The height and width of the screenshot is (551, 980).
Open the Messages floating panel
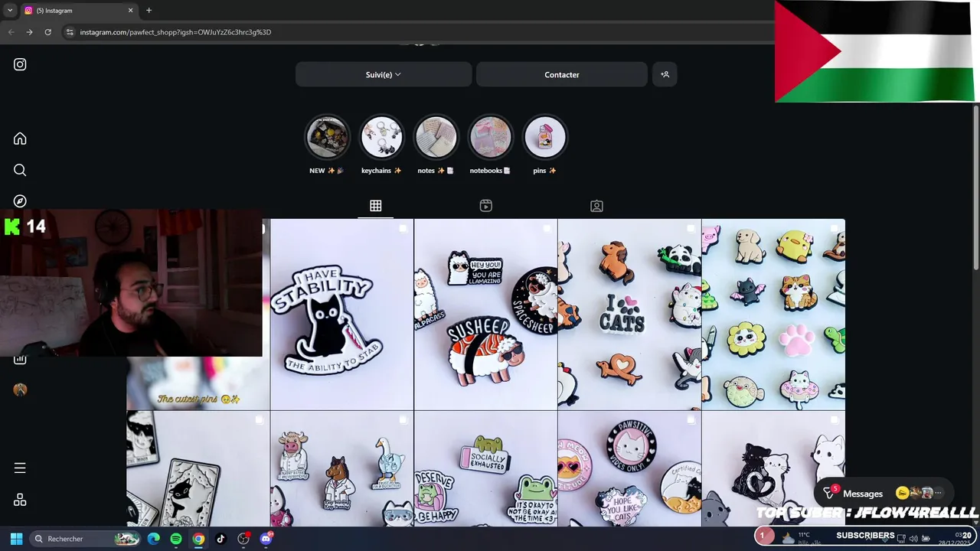(862, 494)
